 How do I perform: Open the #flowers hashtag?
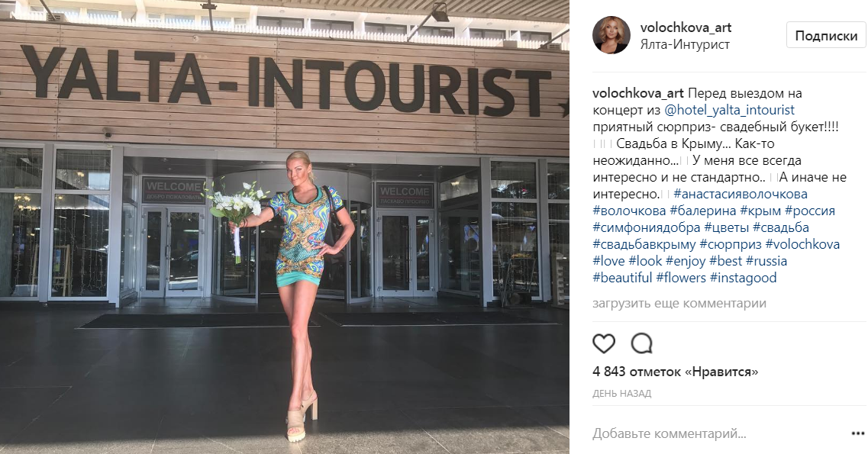click(681, 278)
